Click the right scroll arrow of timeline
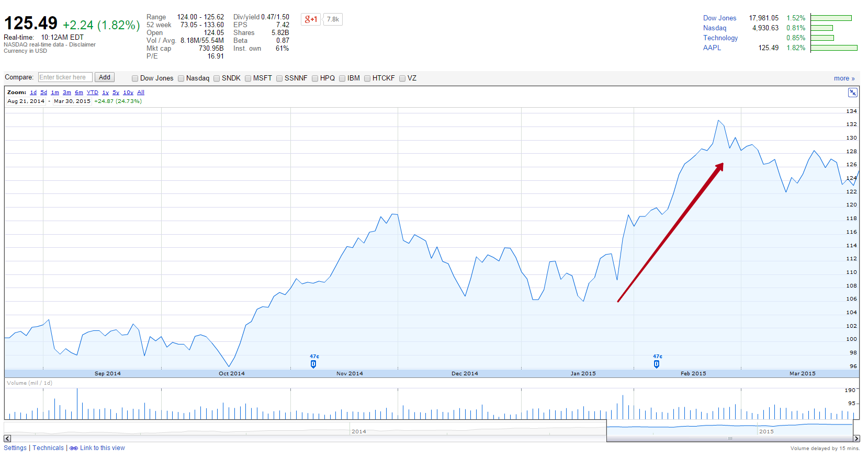The image size is (868, 460). pos(856,439)
